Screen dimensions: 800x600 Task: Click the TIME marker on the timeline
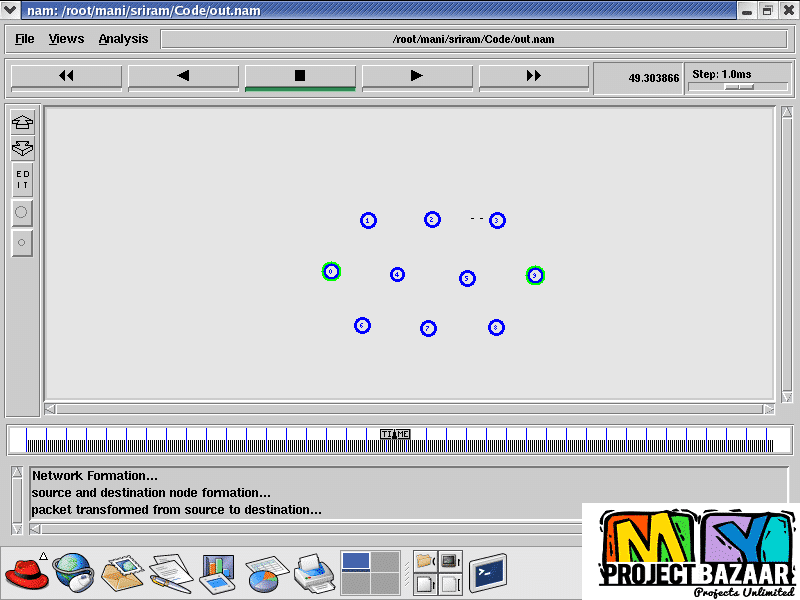pyautogui.click(x=395, y=434)
